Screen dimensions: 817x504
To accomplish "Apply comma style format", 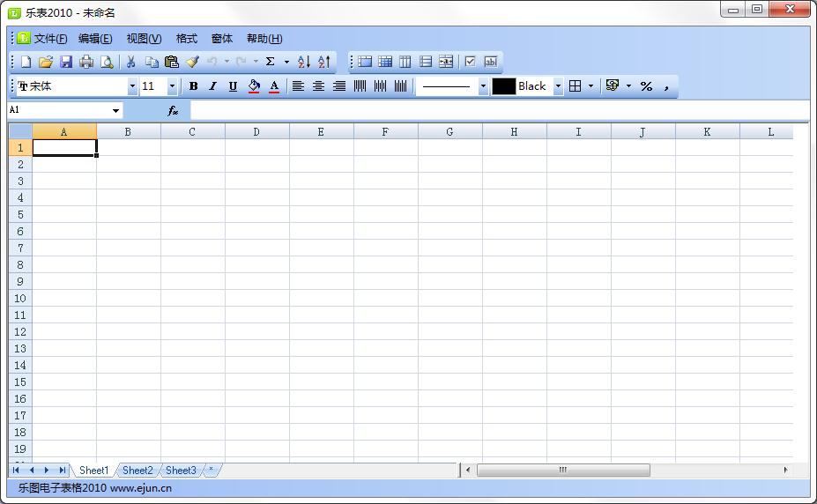I will coord(666,86).
